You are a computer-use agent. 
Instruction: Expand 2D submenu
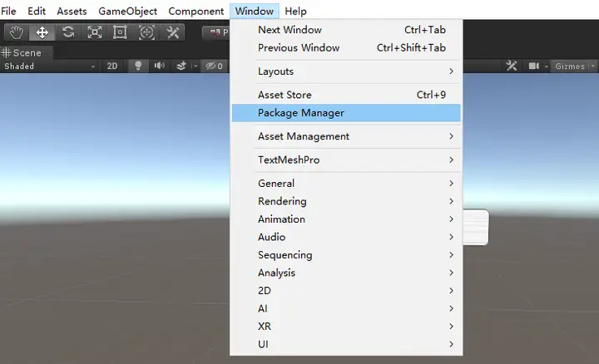click(x=346, y=291)
